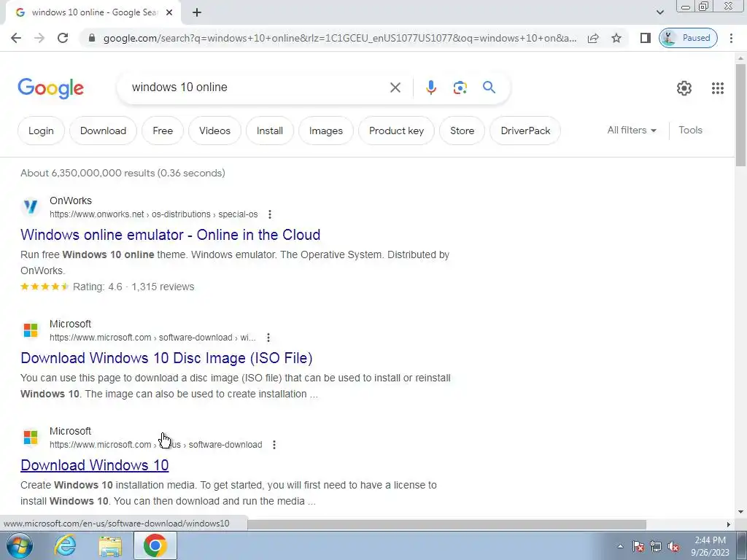Switch to Videos results
This screenshot has width=747, height=560.
214,131
